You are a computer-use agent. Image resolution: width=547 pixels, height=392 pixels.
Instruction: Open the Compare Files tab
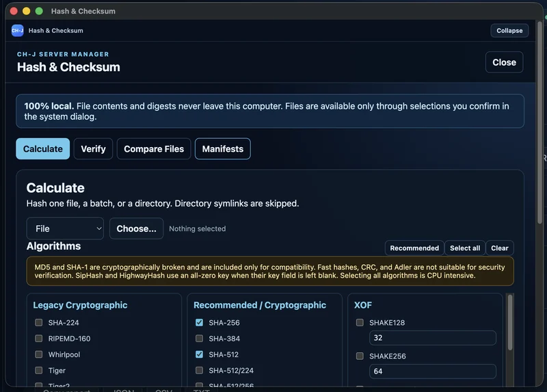tap(154, 148)
